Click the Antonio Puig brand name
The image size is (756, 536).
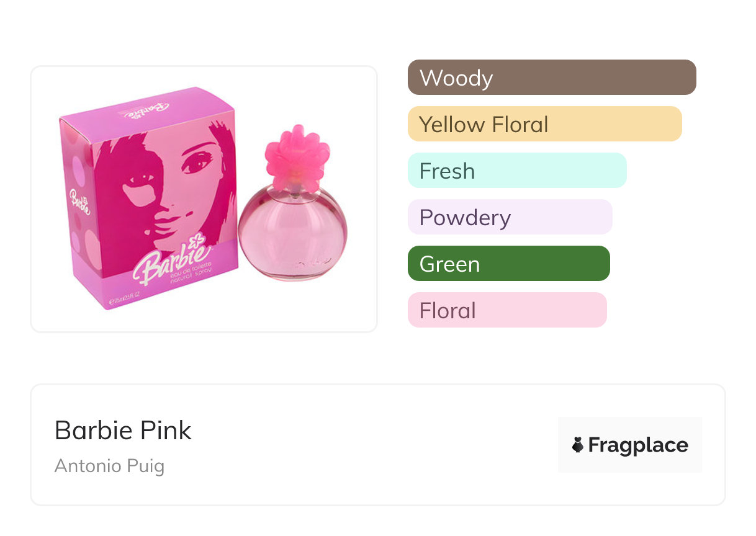[109, 465]
